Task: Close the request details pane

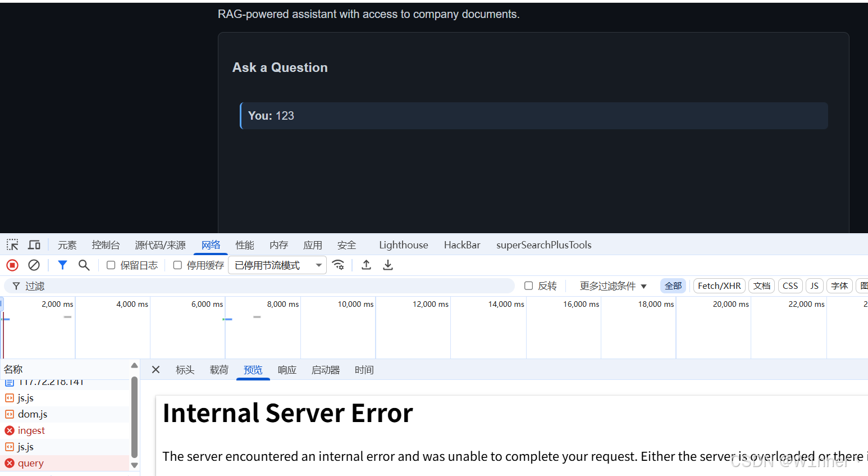Action: (156, 370)
